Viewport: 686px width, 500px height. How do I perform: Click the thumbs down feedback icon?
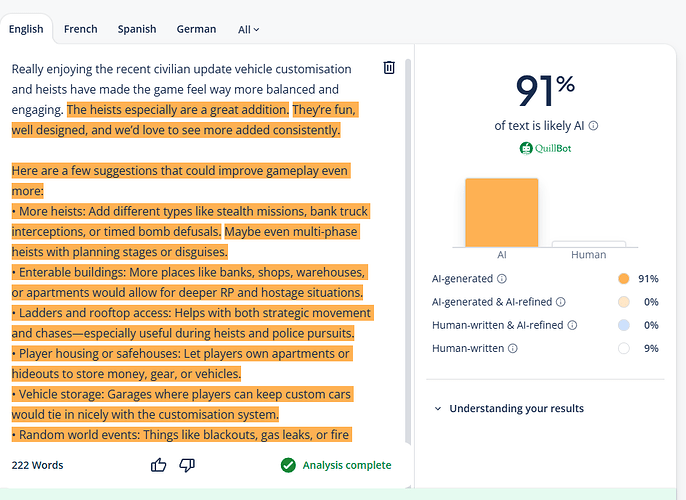click(x=186, y=465)
